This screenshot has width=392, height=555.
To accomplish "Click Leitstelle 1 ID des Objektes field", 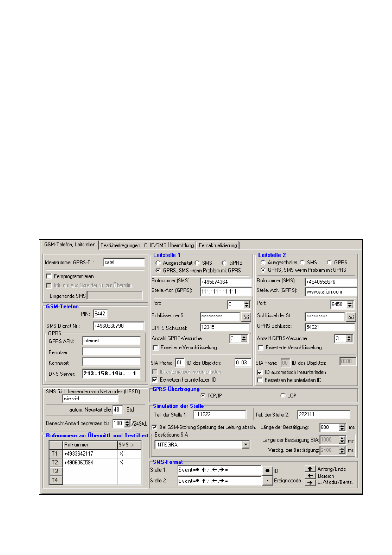I will [x=242, y=363].
